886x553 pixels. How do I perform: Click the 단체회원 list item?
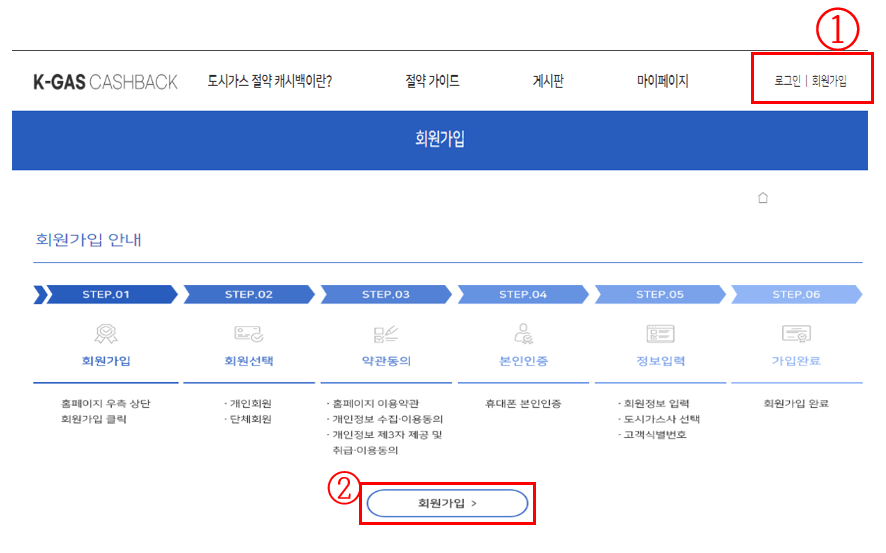click(x=248, y=419)
